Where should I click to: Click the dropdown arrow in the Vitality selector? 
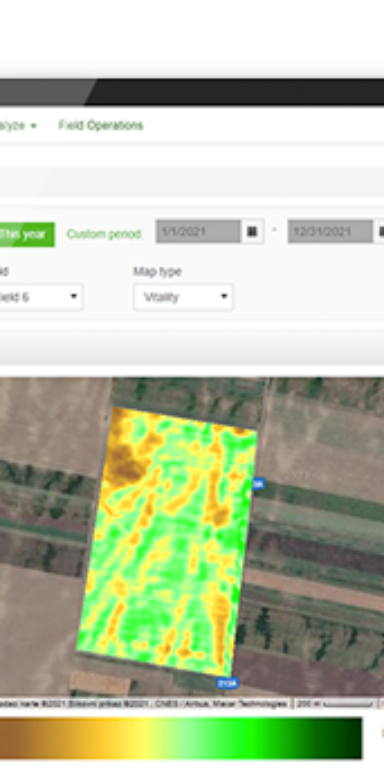[224, 296]
